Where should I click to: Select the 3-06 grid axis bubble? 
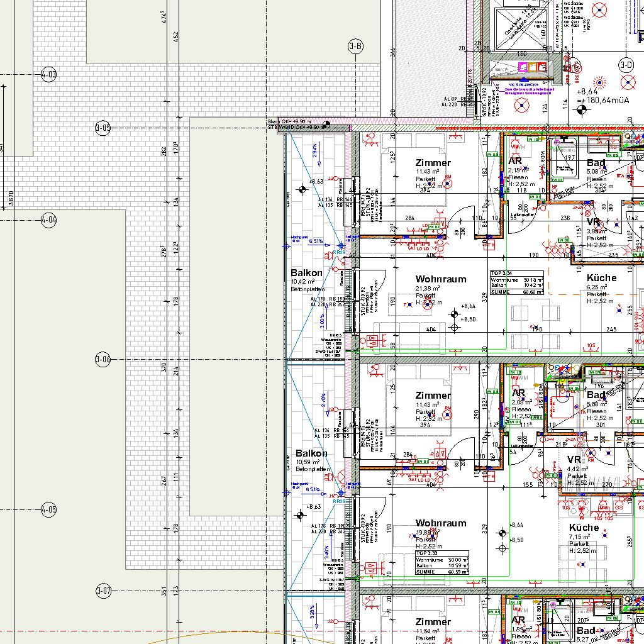103,360
